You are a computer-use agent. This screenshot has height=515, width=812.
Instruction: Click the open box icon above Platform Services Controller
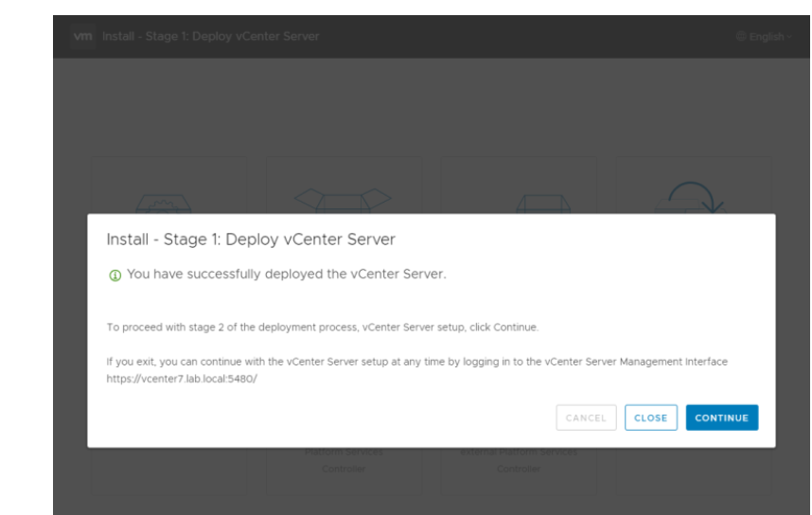point(343,201)
